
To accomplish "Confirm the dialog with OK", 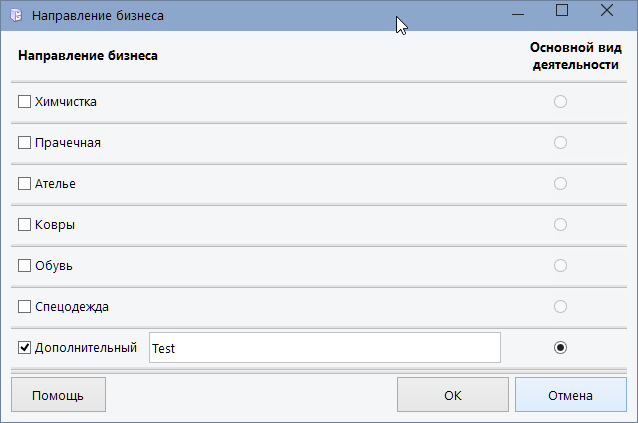I will tap(452, 395).
